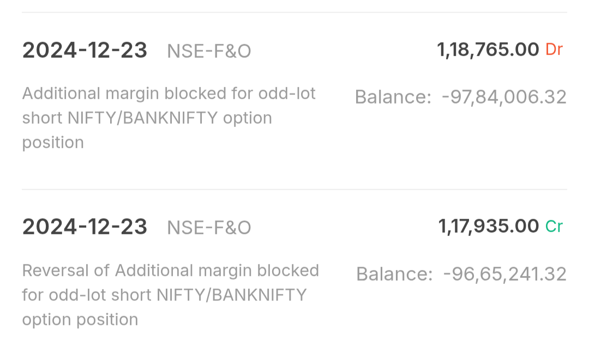The height and width of the screenshot is (364, 589).
Task: Tap the green Cr indicator
Action: pos(554,226)
